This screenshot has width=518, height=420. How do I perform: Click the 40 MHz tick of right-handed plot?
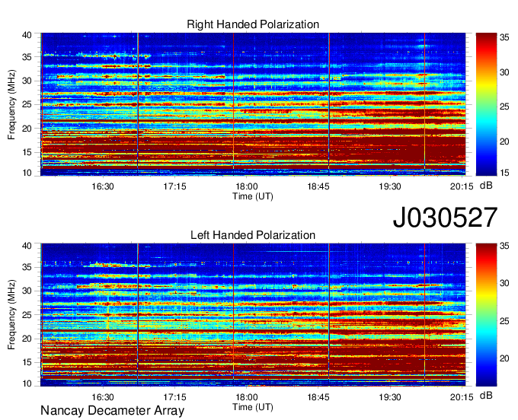tap(27, 35)
